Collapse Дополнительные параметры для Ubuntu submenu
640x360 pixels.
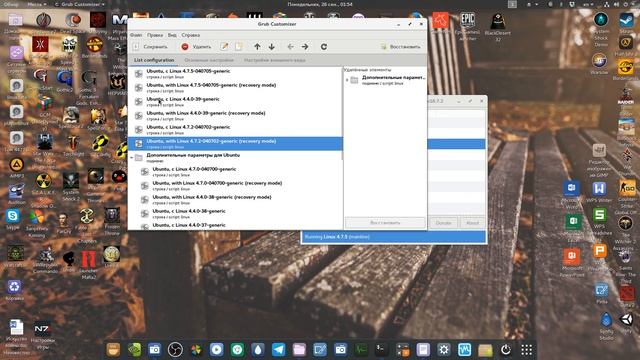[x=131, y=158]
